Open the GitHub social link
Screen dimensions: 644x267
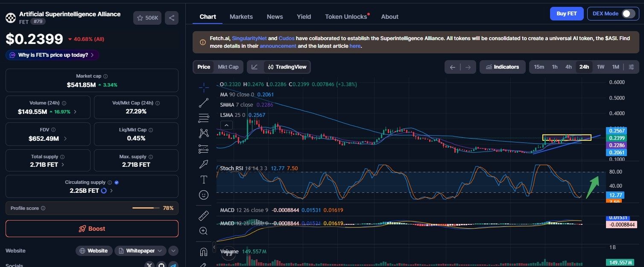(161, 265)
